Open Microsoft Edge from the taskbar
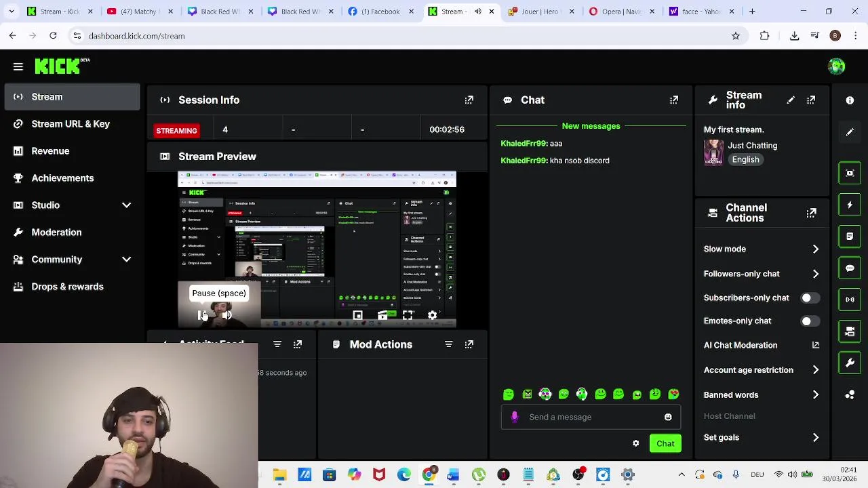Viewport: 868px width, 488px height. 403,475
